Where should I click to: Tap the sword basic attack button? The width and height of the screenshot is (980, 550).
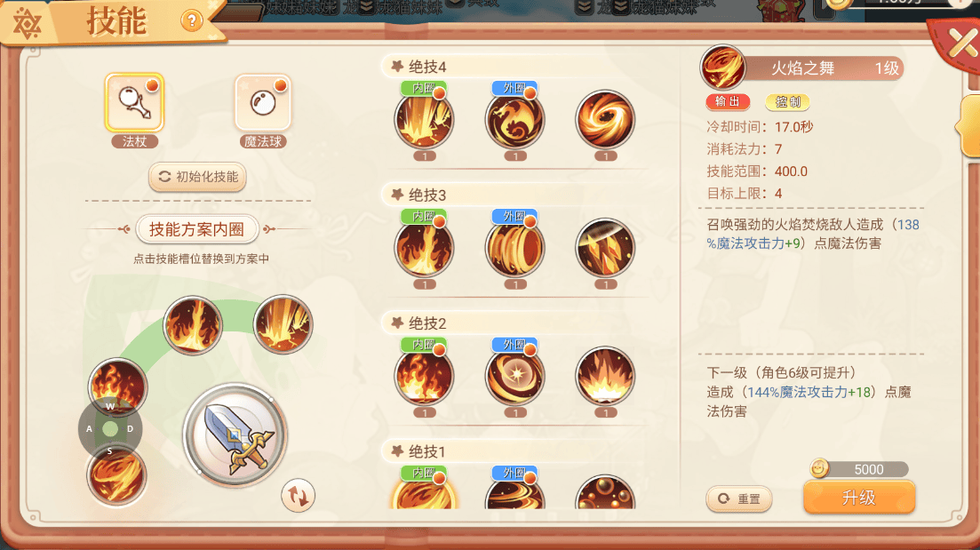(235, 435)
